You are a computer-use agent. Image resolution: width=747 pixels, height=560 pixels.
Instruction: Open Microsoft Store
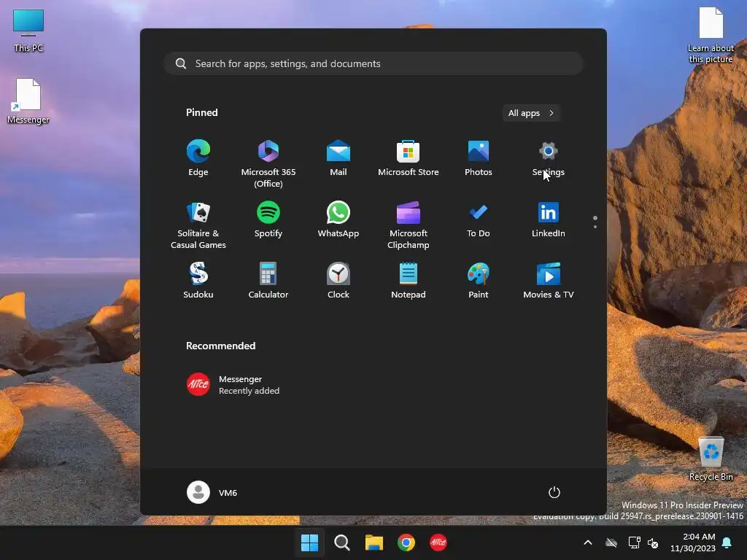pos(409,158)
